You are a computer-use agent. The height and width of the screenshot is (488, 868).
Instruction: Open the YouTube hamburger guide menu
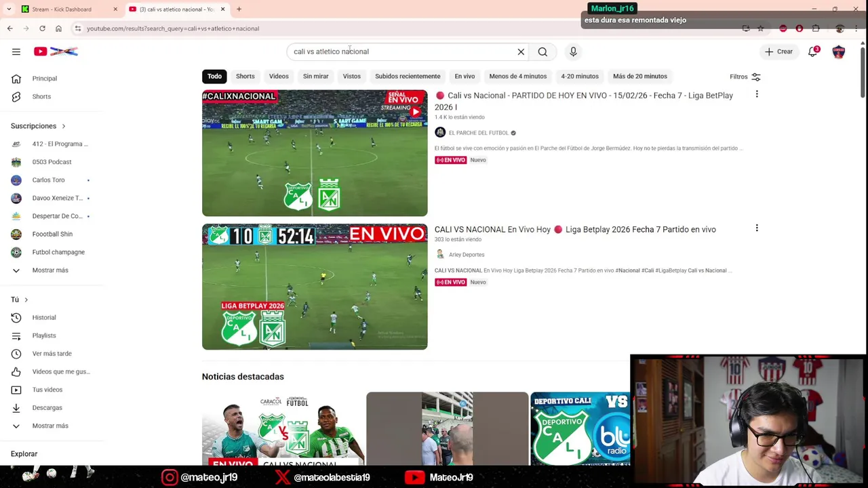16,52
